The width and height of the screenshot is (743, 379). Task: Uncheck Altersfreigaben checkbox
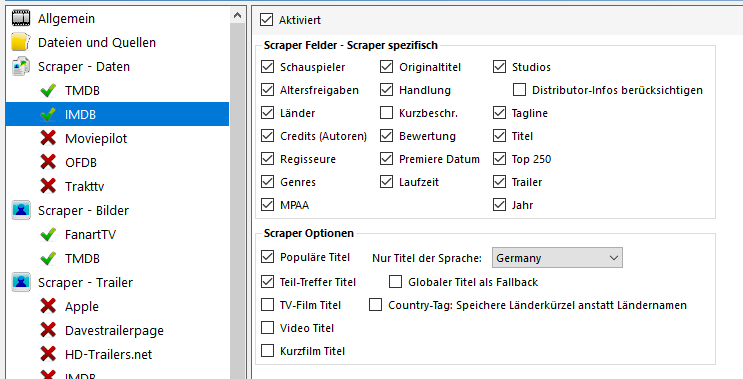click(x=268, y=90)
